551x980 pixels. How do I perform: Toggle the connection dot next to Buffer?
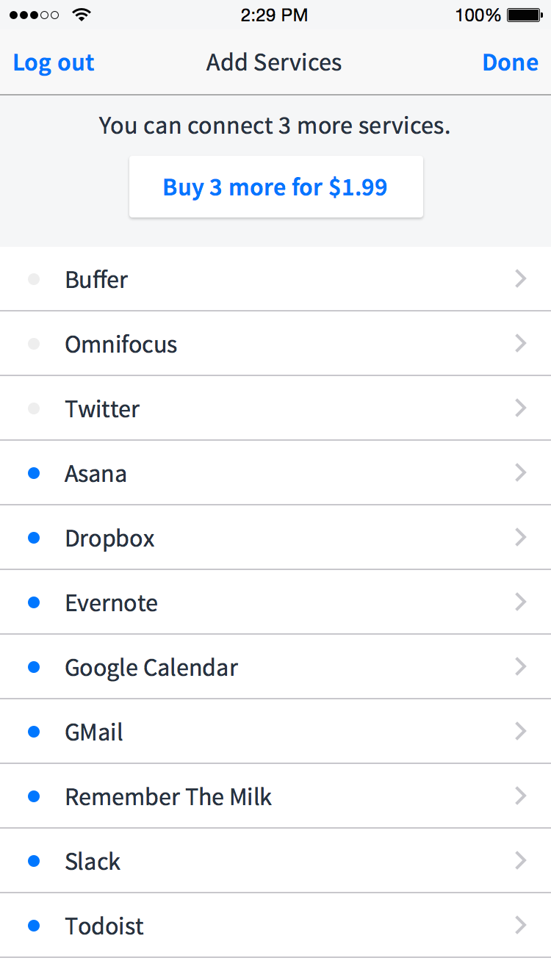point(34,278)
